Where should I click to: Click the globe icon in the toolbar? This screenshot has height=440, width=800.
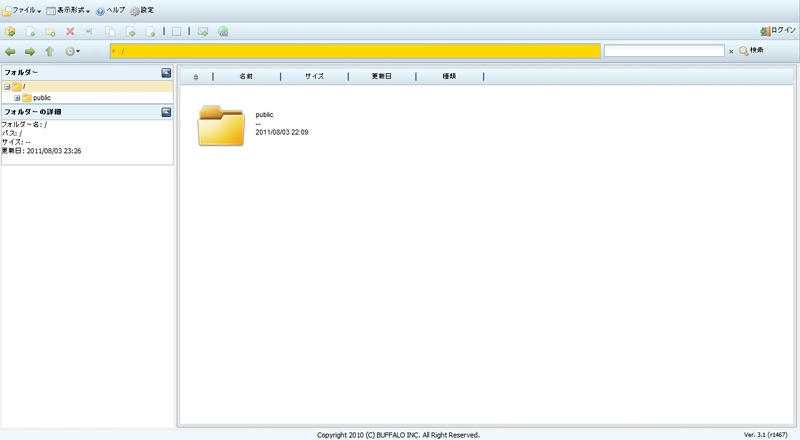pos(222,32)
